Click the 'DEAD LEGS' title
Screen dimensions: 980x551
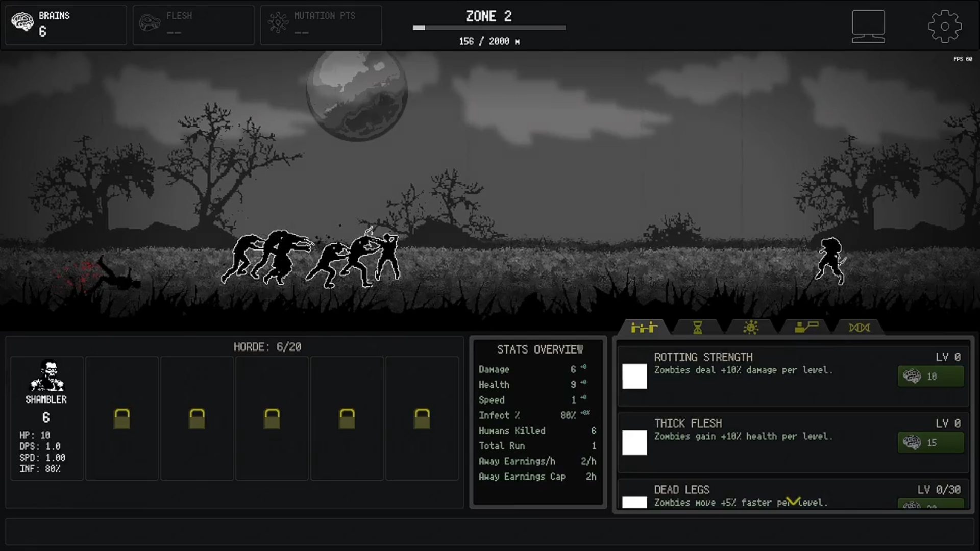(682, 490)
